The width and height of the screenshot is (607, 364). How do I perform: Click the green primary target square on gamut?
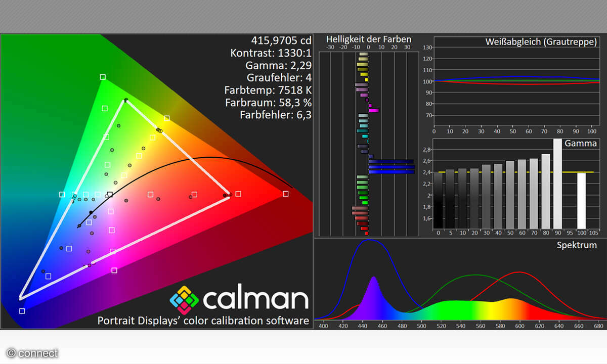(x=103, y=77)
